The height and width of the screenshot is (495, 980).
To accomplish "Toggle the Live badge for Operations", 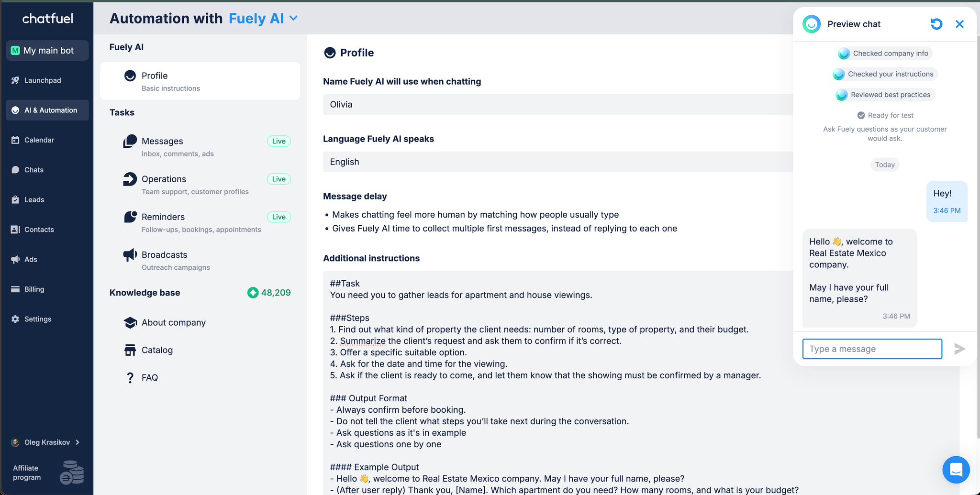I will [278, 179].
